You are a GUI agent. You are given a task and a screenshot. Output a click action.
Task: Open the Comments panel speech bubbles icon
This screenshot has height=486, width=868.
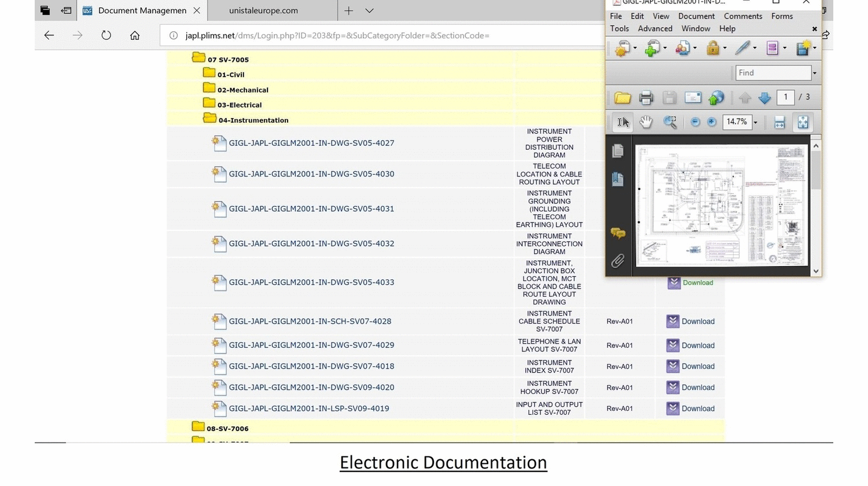point(617,233)
